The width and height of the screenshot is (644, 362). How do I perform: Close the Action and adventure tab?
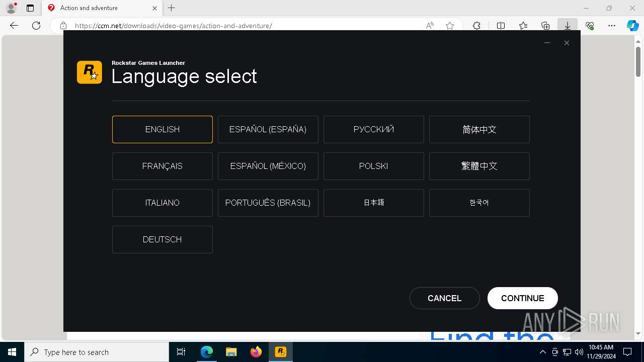tap(154, 8)
